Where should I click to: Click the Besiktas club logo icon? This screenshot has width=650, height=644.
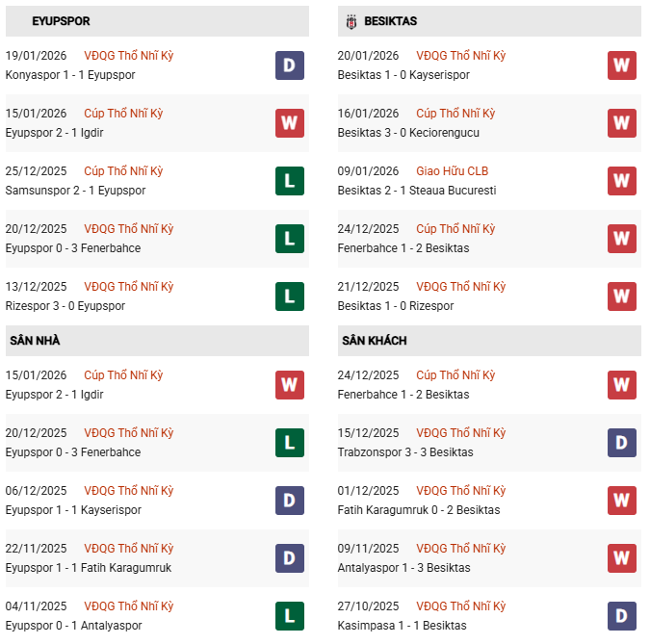click(x=351, y=21)
